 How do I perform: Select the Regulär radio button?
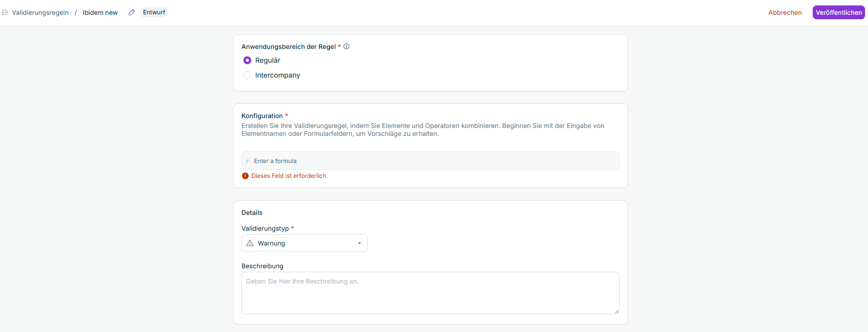click(247, 60)
